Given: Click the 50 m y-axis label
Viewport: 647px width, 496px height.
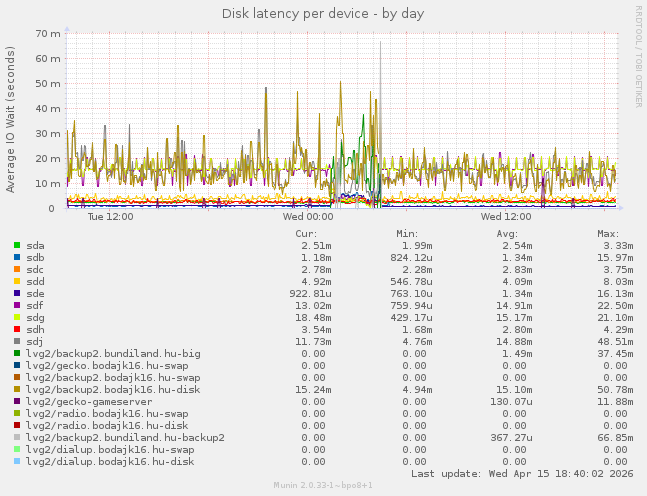Looking at the screenshot, I should (48, 84).
